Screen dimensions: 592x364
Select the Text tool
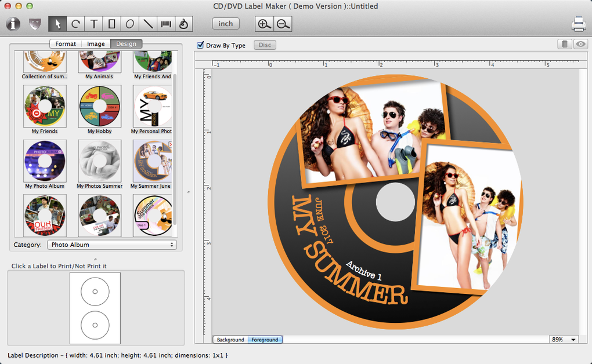pos(93,24)
